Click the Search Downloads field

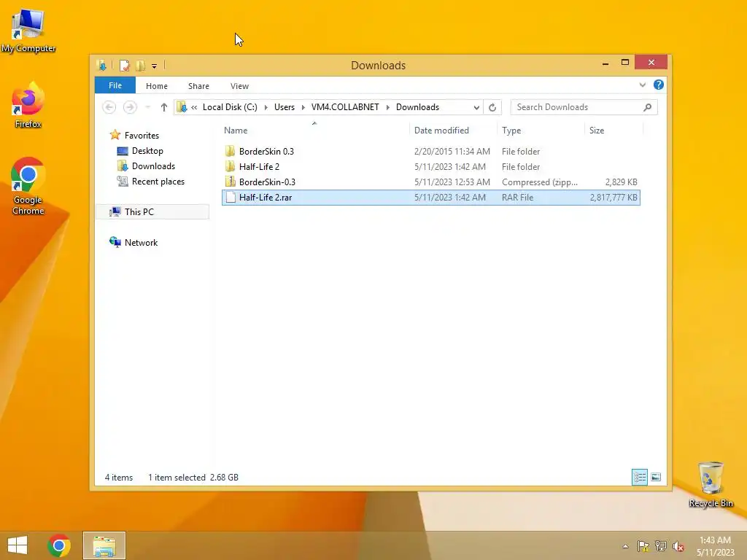(584, 107)
